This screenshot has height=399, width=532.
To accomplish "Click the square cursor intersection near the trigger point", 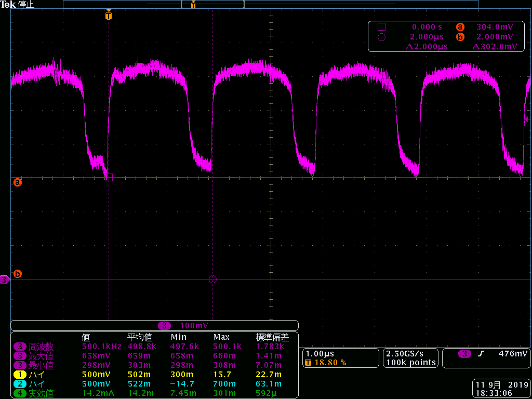I will pyautogui.click(x=109, y=178).
